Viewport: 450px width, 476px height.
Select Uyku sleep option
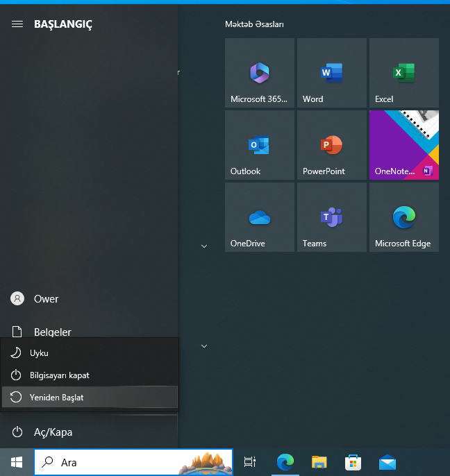click(x=90, y=353)
